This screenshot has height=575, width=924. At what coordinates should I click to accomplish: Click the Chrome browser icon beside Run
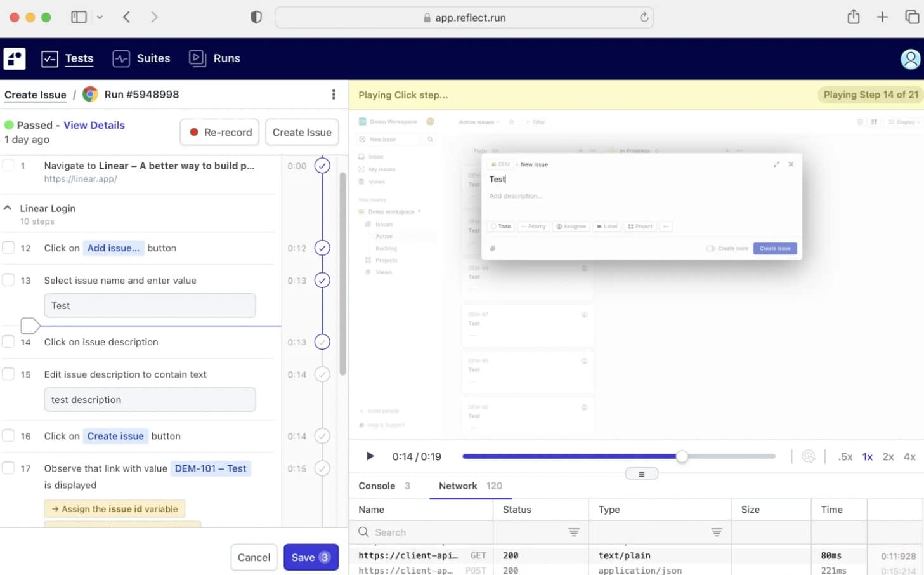(91, 95)
